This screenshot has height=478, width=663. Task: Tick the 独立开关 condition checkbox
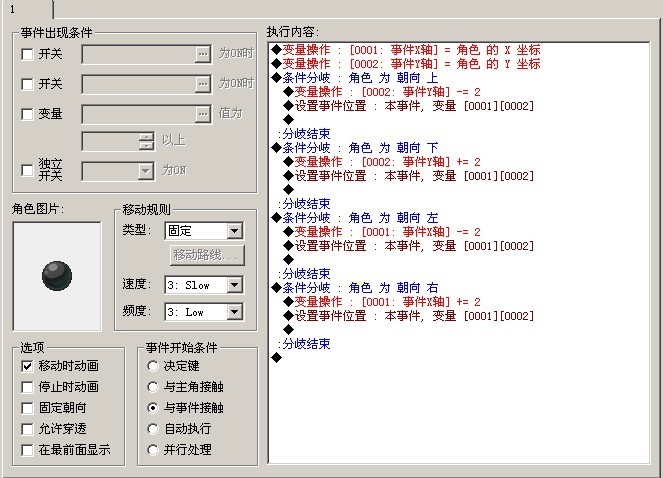point(27,170)
